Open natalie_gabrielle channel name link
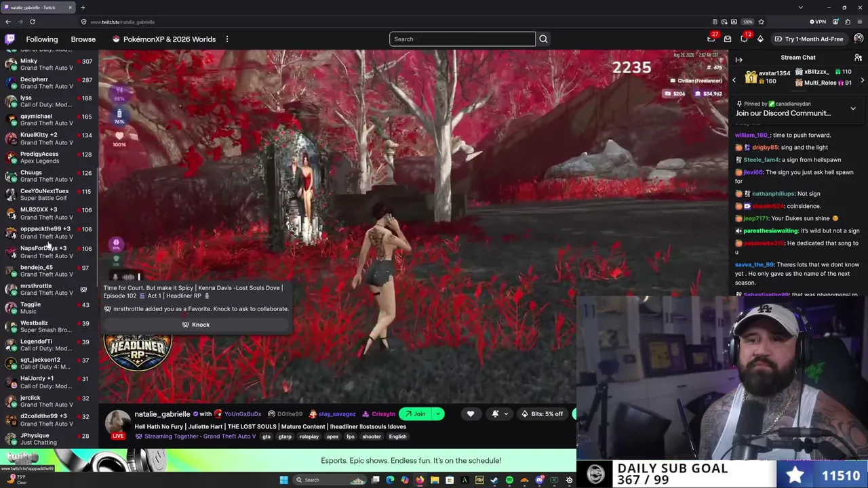The image size is (868, 488). coord(162,414)
